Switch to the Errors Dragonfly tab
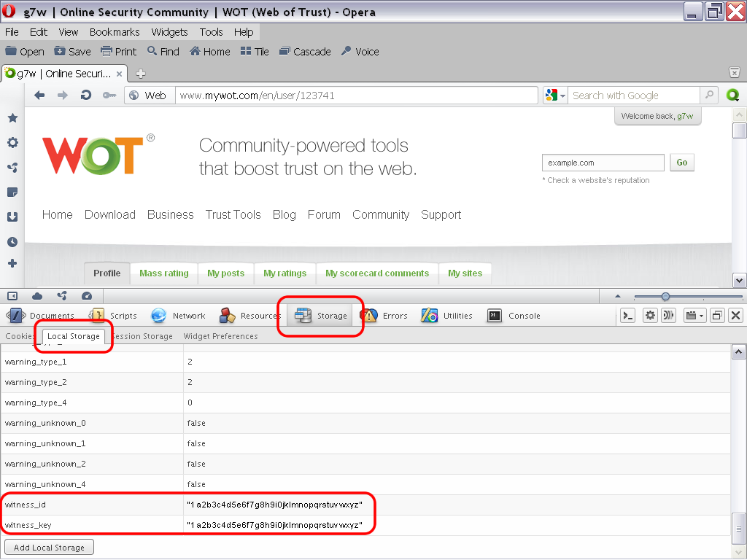The image size is (747, 560). (x=385, y=315)
